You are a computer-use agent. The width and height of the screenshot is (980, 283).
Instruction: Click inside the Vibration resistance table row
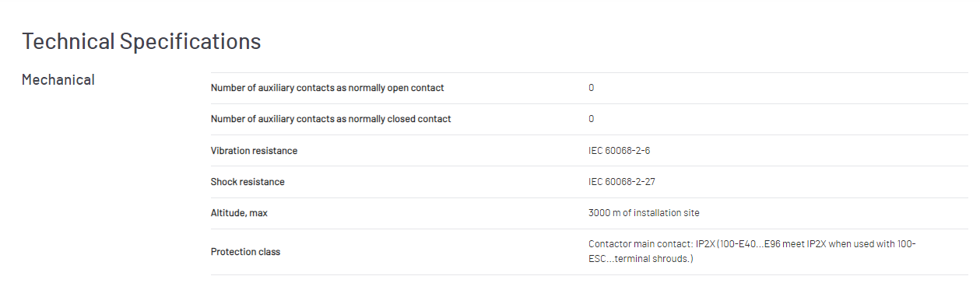(x=589, y=151)
